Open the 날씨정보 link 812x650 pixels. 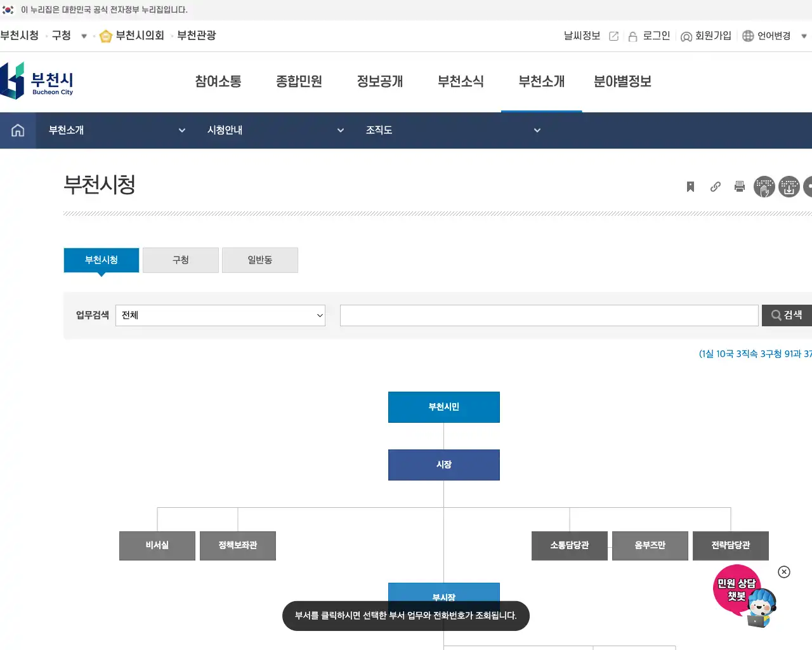point(582,36)
